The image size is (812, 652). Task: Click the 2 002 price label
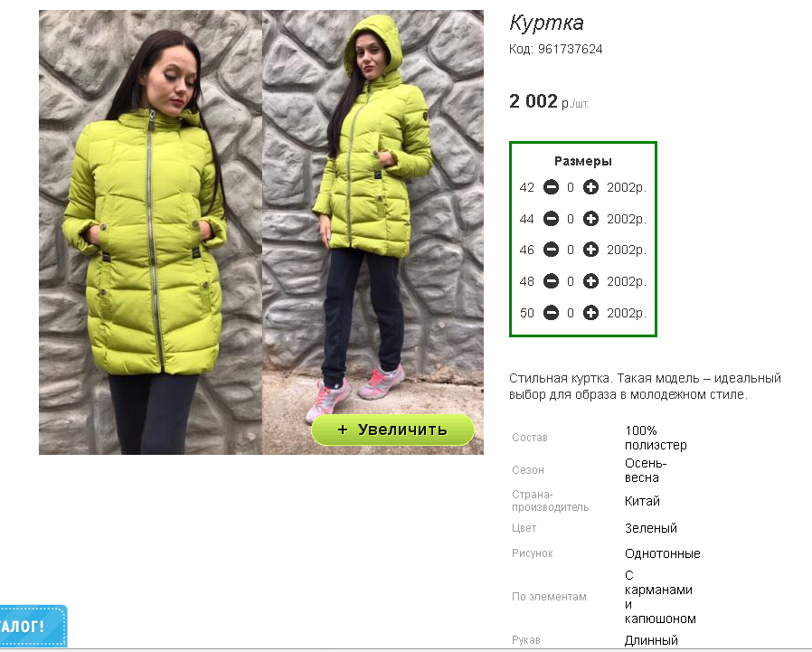[533, 101]
